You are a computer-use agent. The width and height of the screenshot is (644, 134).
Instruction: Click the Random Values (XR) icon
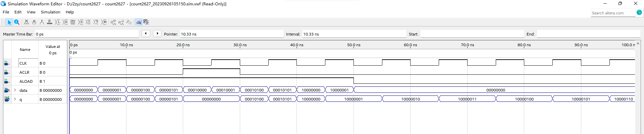point(104,22)
